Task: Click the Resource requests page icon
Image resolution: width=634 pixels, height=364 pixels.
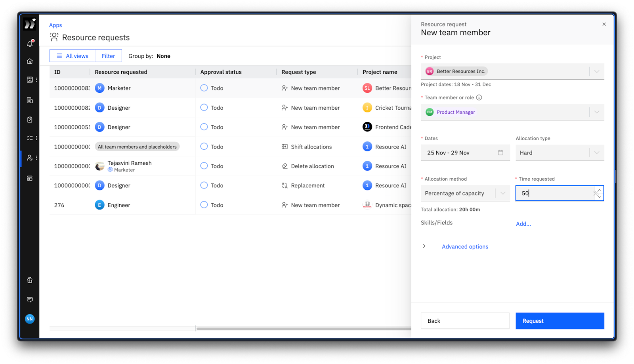Action: (x=54, y=37)
